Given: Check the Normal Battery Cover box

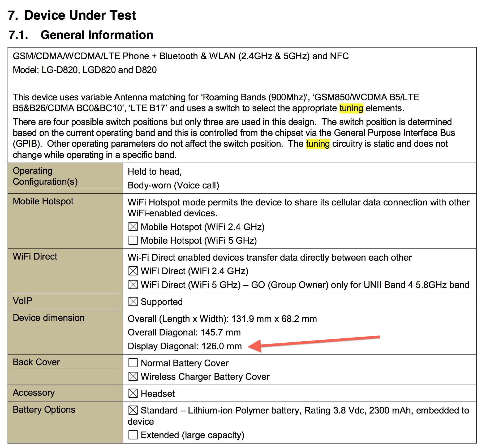Looking at the screenshot, I should pos(133,363).
